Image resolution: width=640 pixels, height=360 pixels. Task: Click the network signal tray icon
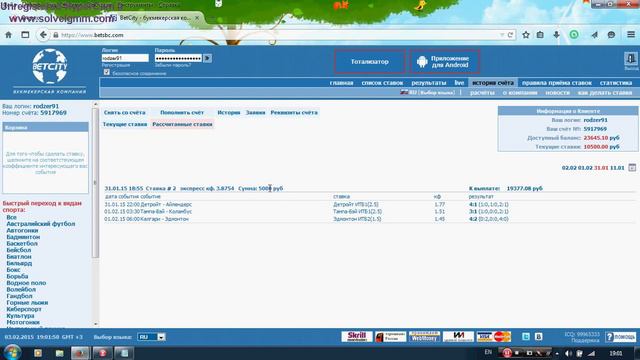591,353
